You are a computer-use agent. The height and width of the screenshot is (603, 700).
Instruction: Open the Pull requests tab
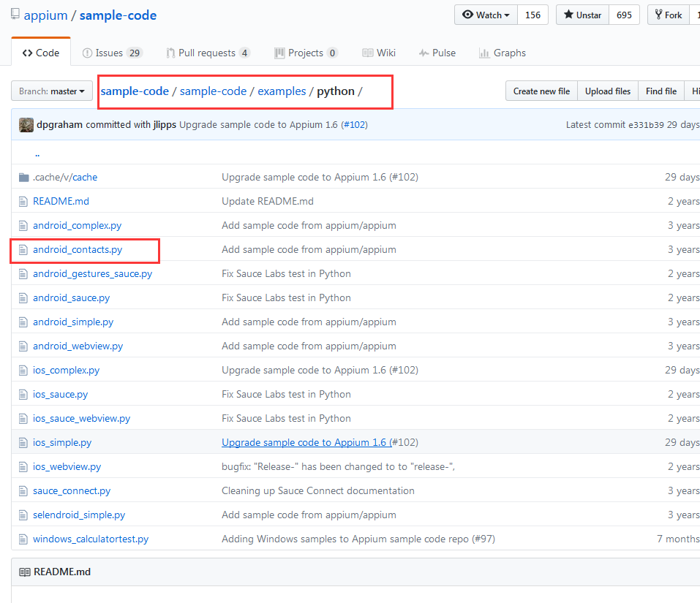(x=208, y=53)
